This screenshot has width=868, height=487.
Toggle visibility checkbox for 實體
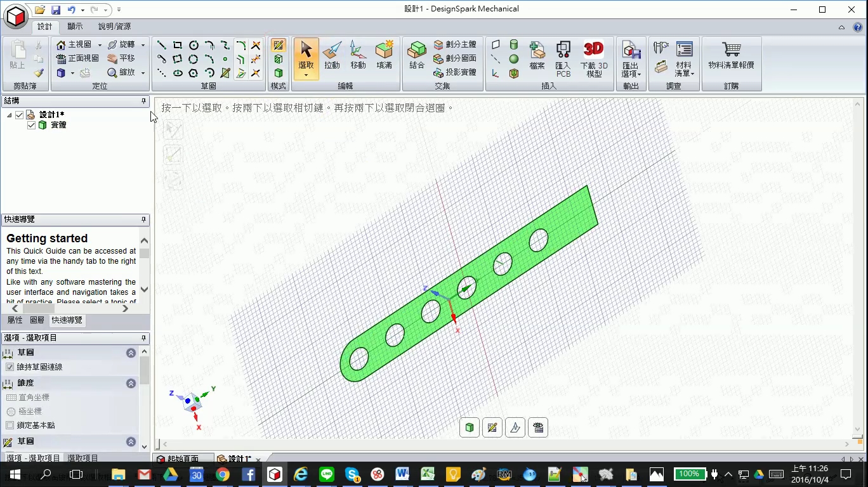coord(32,125)
